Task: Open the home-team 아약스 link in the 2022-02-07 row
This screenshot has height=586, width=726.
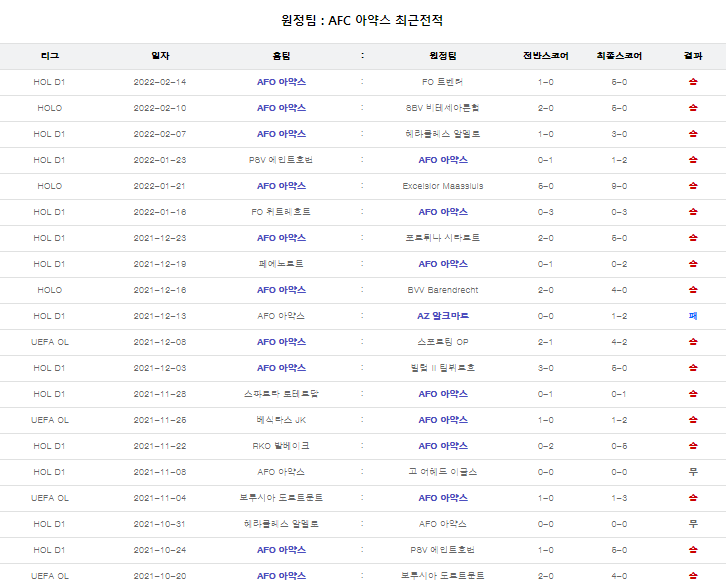Action: tap(281, 134)
